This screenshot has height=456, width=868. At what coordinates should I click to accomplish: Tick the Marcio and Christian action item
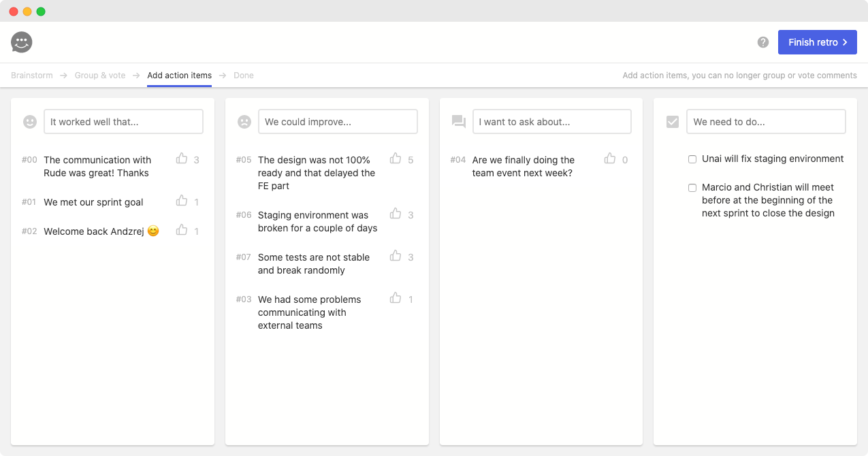pos(692,188)
